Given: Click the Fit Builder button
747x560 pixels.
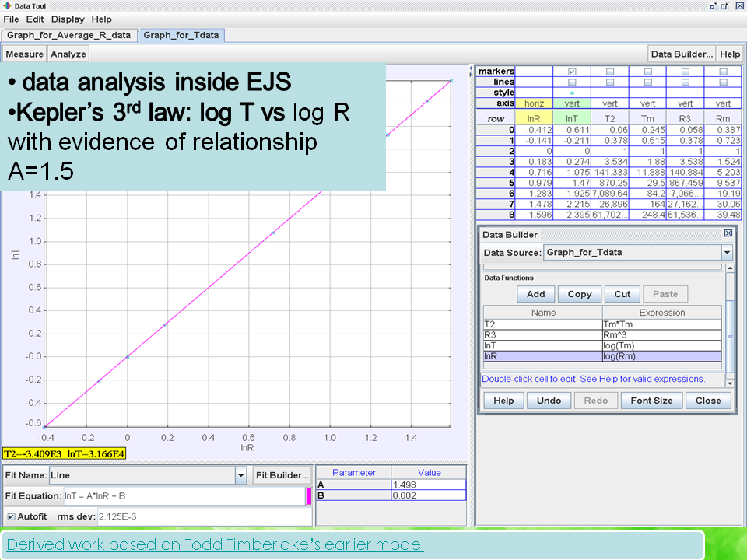Looking at the screenshot, I should point(282,475).
